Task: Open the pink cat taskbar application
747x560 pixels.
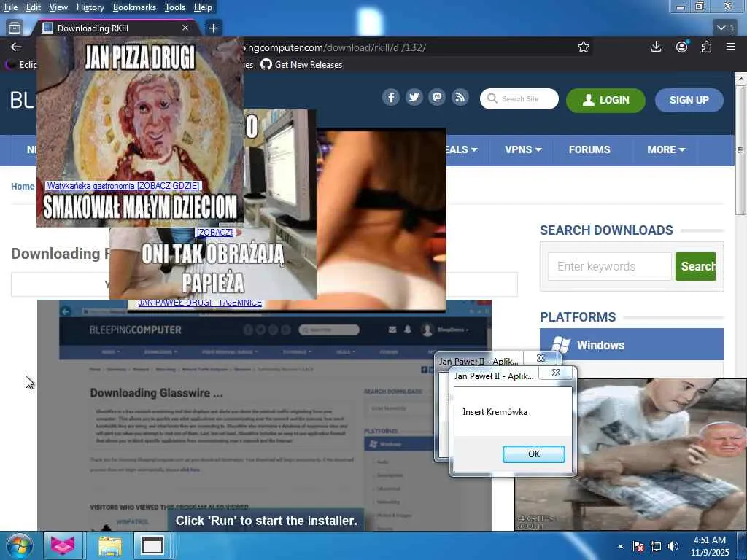Action: (x=63, y=545)
